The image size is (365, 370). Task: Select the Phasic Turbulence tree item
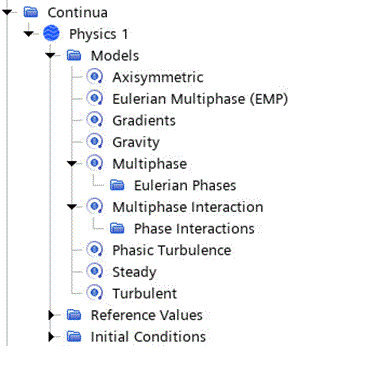click(159, 250)
